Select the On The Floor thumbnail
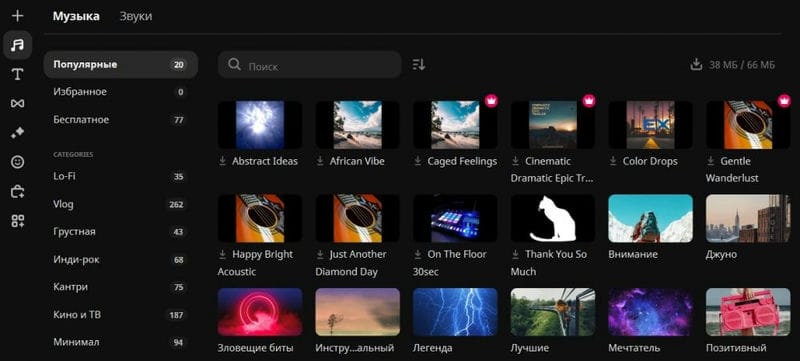The width and height of the screenshot is (800, 361). (x=455, y=218)
